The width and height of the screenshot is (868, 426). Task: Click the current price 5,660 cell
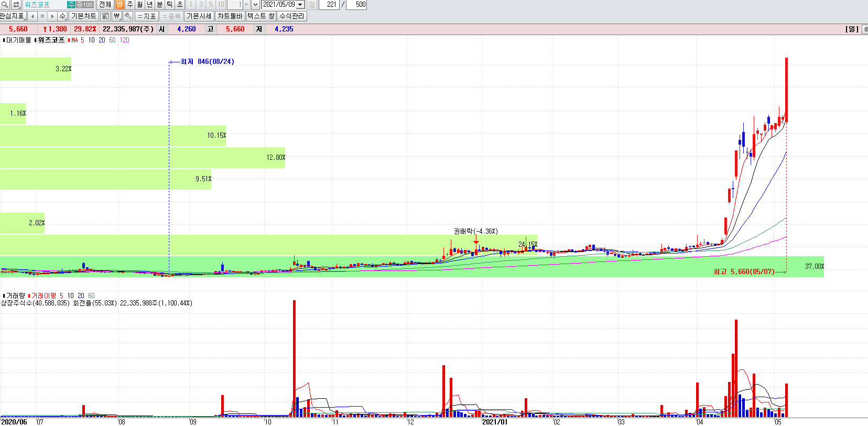pos(18,29)
